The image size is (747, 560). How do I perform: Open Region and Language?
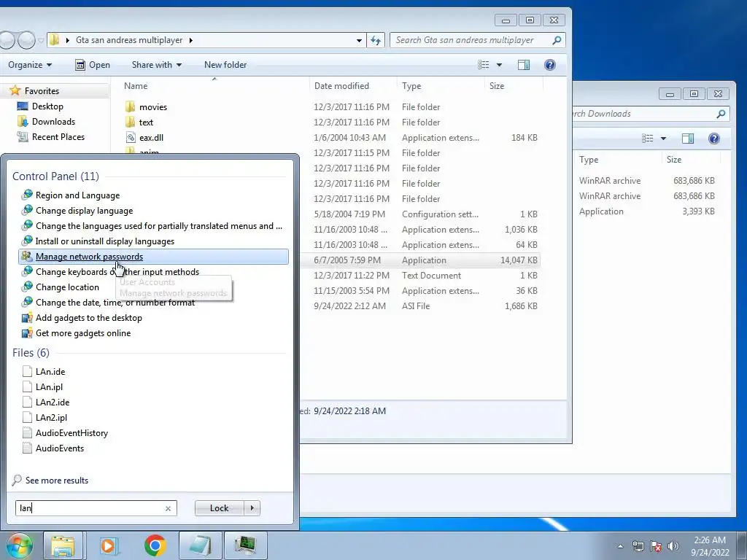pyautogui.click(x=77, y=195)
